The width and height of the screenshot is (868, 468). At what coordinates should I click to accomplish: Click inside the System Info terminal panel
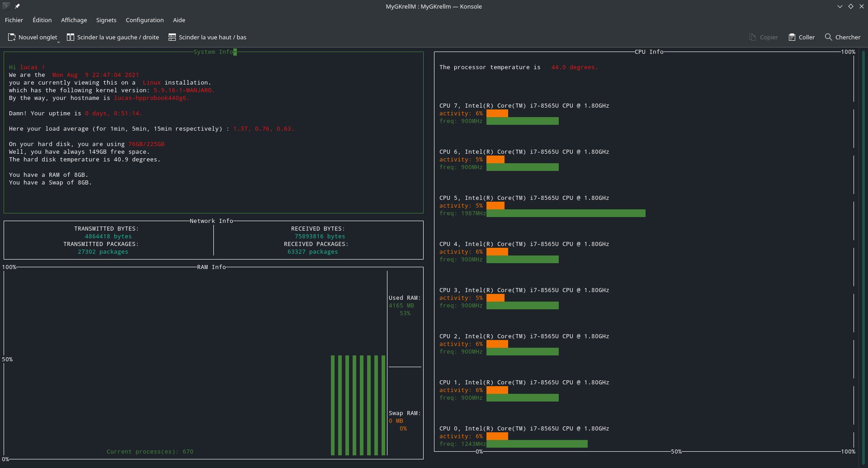click(212, 131)
